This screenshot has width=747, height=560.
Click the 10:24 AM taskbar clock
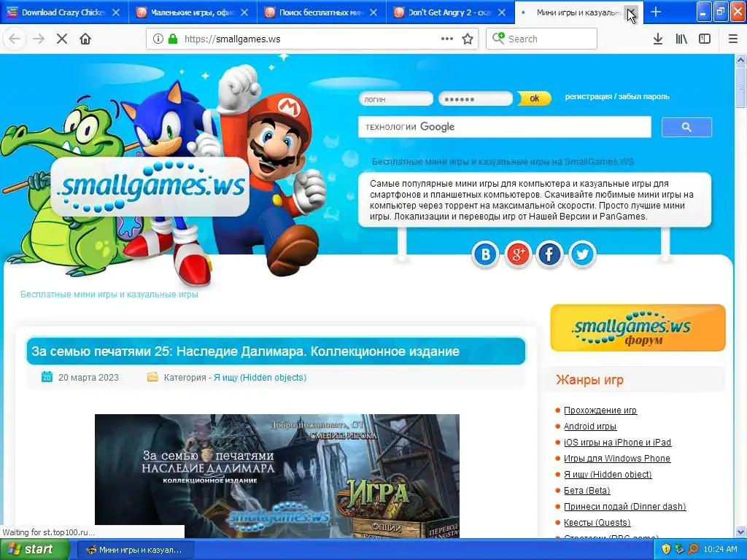click(x=720, y=550)
